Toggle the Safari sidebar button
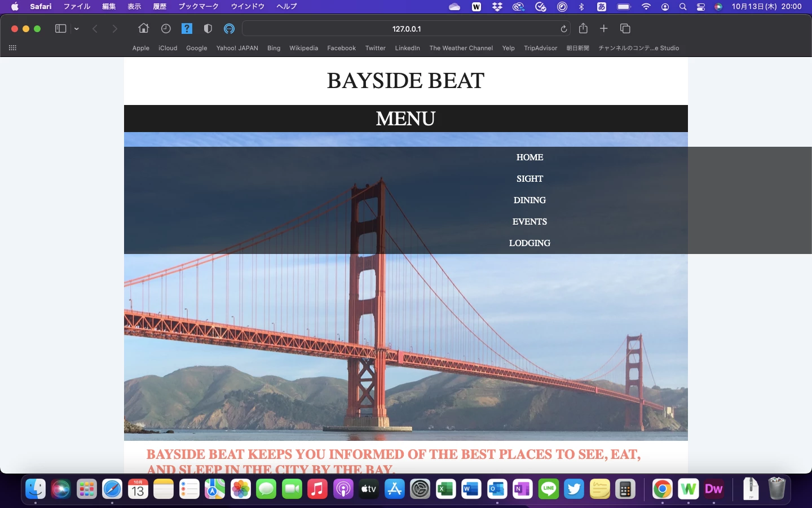Viewport: 812px width, 508px height. 60,29
